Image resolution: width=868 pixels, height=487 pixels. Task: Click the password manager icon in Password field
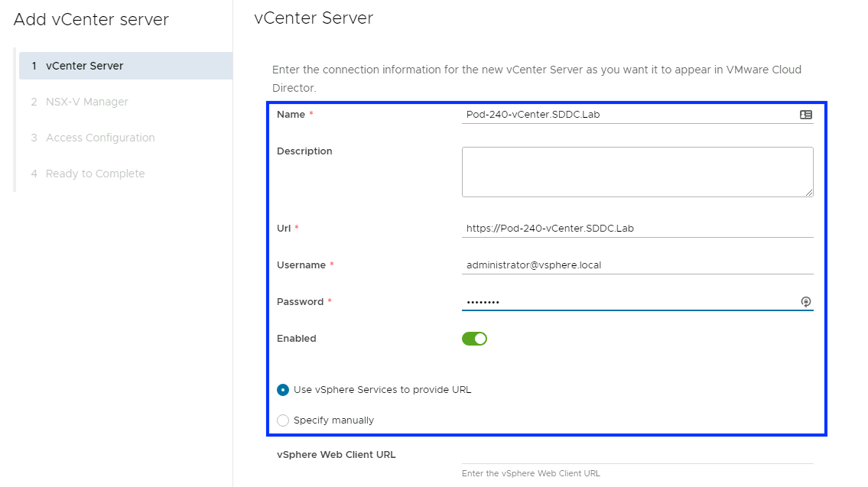pos(805,302)
